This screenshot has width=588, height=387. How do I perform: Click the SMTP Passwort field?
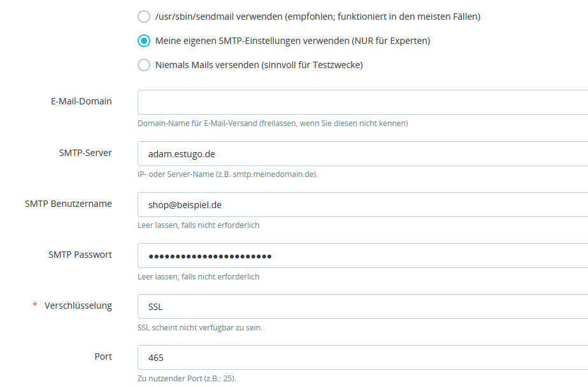[362, 255]
